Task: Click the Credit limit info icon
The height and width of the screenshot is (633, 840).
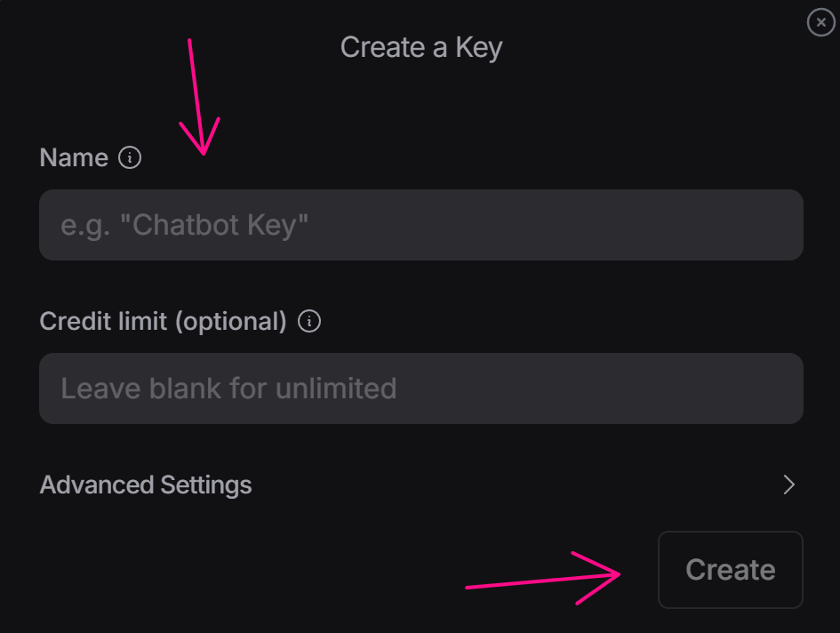Action: click(308, 322)
